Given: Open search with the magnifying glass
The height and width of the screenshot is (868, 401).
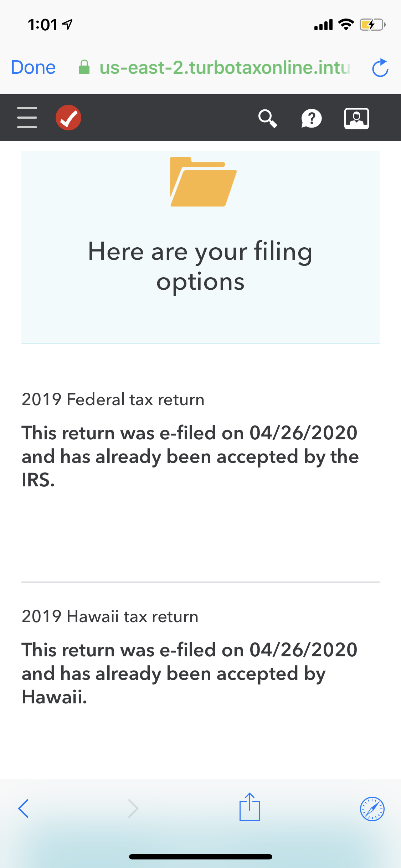Looking at the screenshot, I should tap(268, 118).
